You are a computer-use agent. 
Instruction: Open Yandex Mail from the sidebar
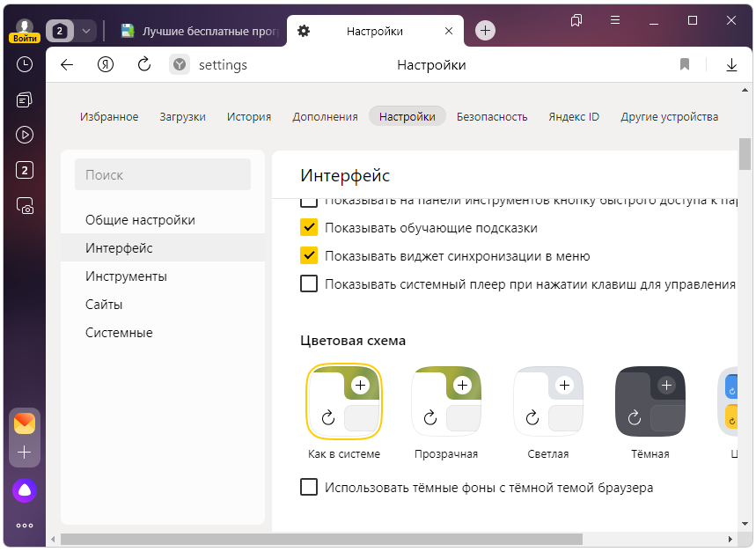point(25,423)
